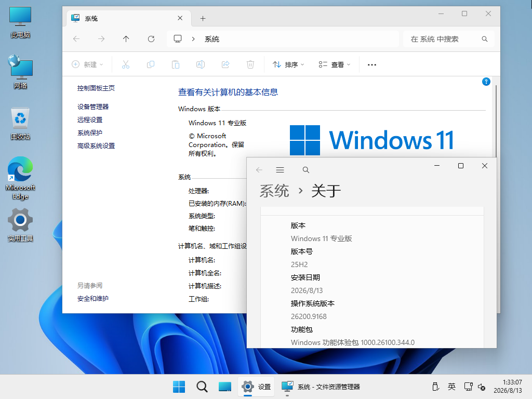Click the install date 2026/8/13 value

[x=307, y=290]
